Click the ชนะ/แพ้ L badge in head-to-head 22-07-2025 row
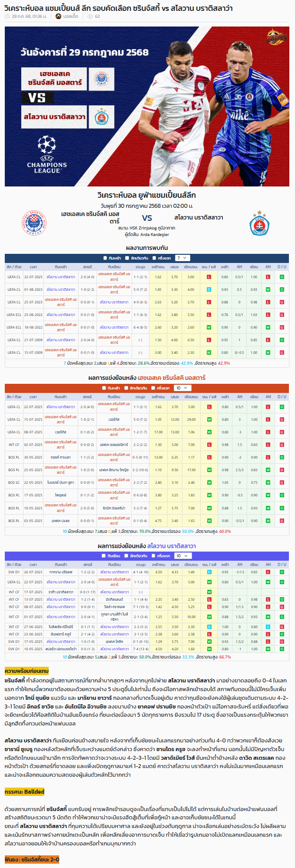Screen dimensions: 295x868 [x=209, y=277]
